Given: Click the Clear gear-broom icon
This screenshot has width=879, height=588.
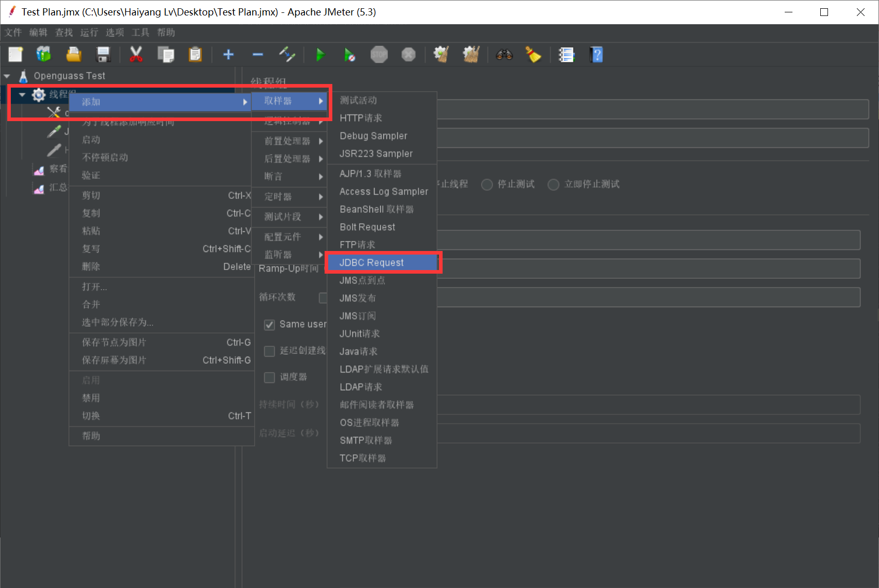Looking at the screenshot, I should click(441, 54).
